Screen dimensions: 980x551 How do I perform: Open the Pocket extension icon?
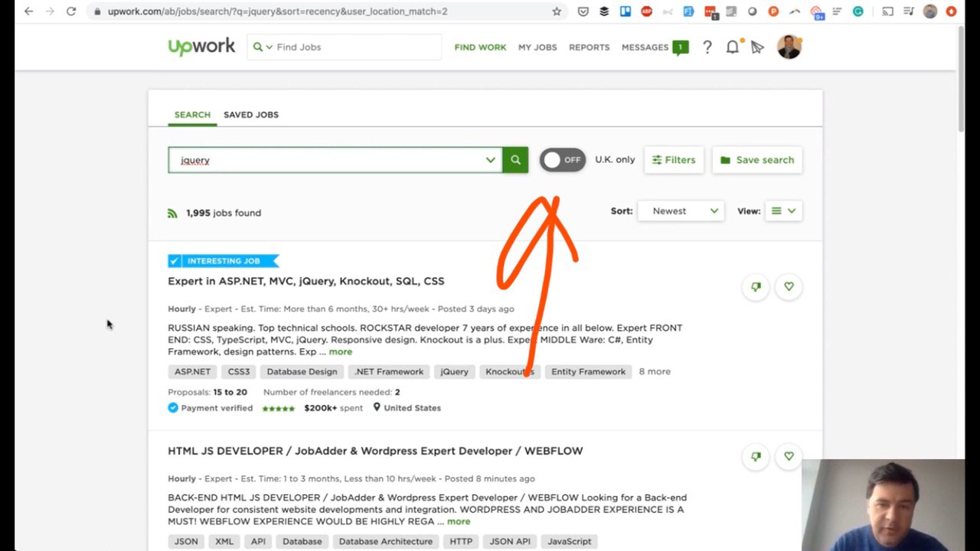click(x=583, y=11)
